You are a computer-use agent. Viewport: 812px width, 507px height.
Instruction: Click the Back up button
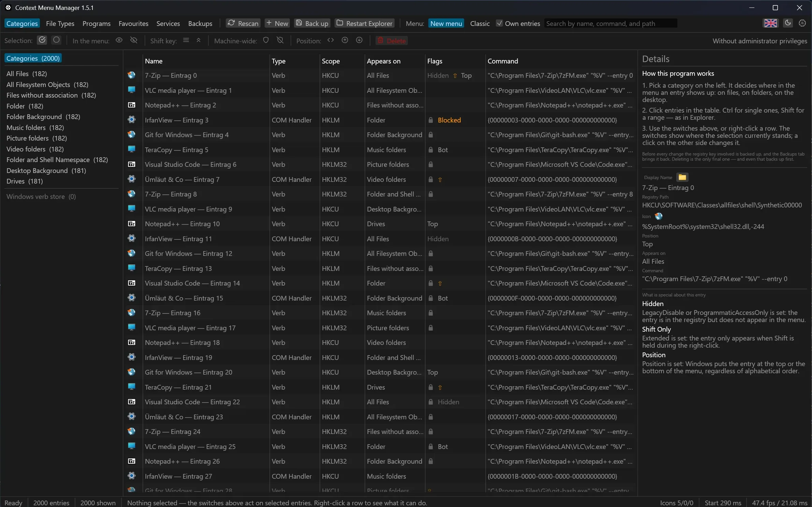pos(312,23)
